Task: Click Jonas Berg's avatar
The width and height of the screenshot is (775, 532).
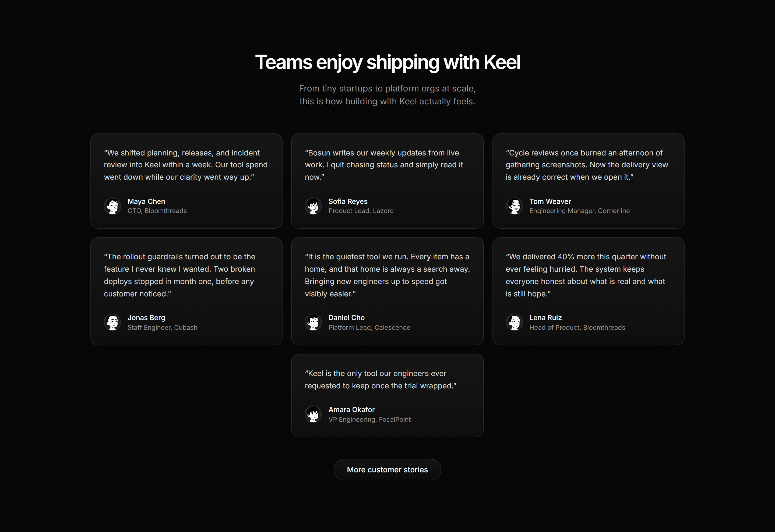Action: pos(112,322)
